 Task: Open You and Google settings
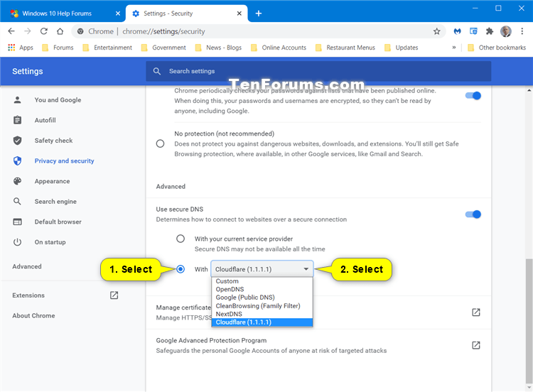pos(58,100)
